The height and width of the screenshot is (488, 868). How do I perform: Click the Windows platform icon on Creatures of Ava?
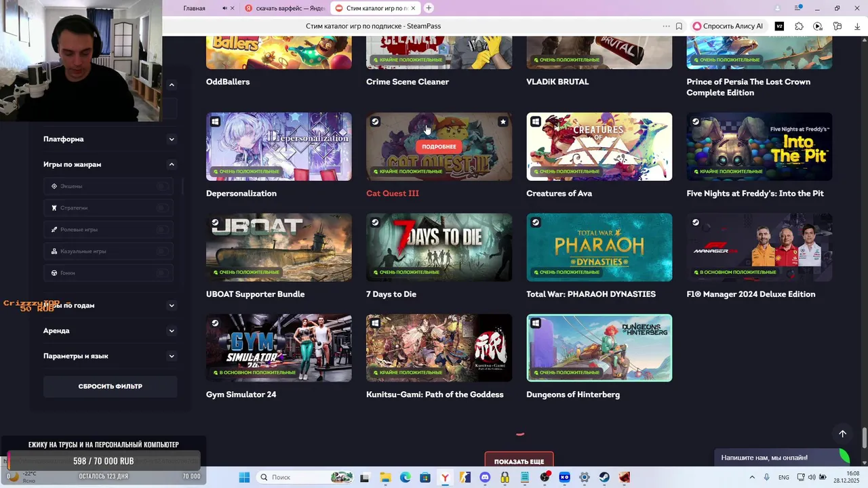[536, 122]
